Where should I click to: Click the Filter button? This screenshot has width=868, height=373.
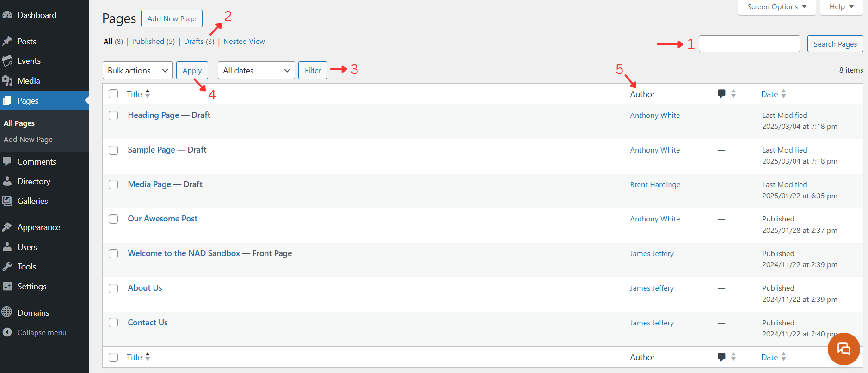click(x=313, y=70)
